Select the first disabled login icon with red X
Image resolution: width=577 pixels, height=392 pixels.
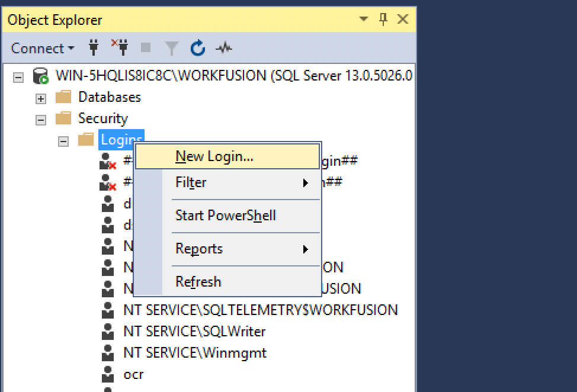coord(107,161)
